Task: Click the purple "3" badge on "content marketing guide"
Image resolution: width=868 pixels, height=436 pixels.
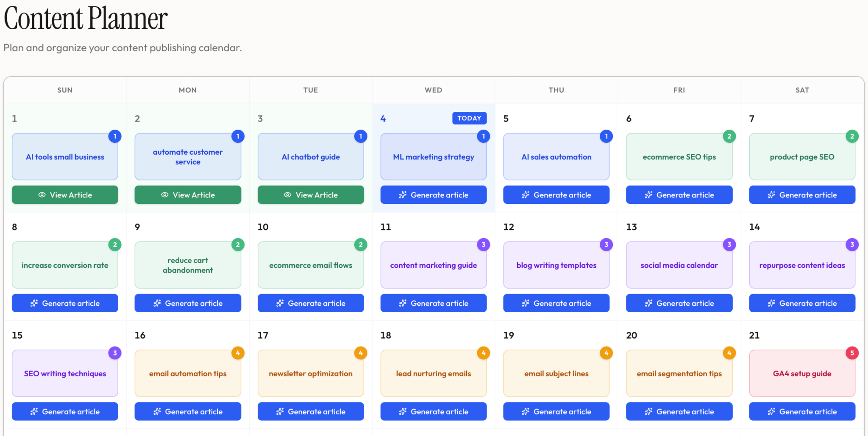Action: click(483, 244)
